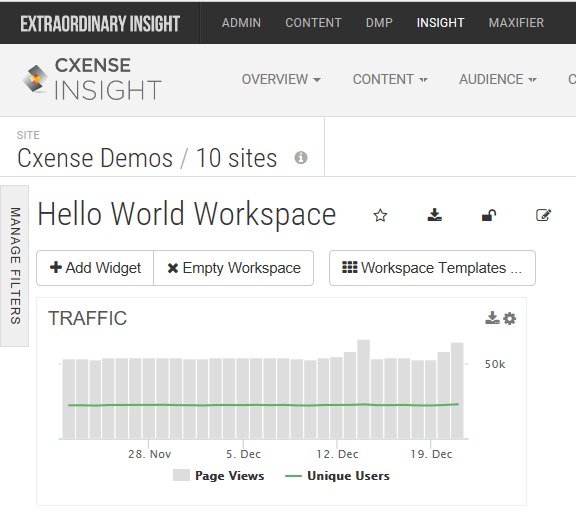Toggle the Page Views legend series

219,476
